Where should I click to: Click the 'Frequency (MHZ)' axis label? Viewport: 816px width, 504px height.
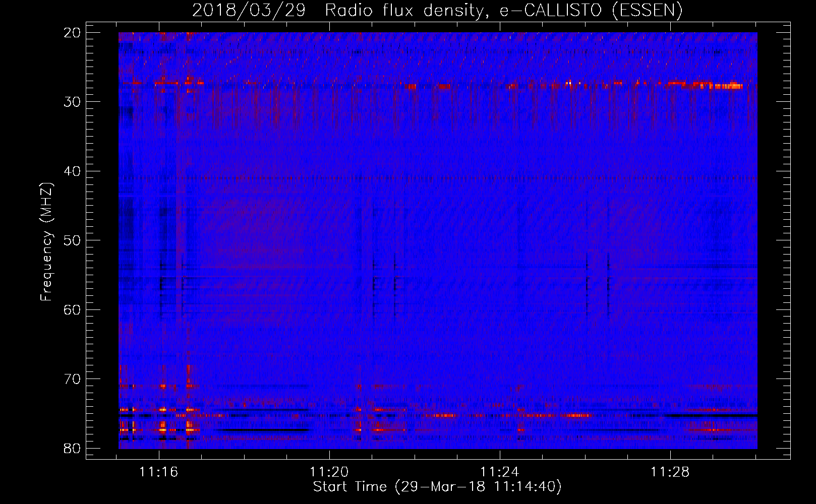[46, 242]
